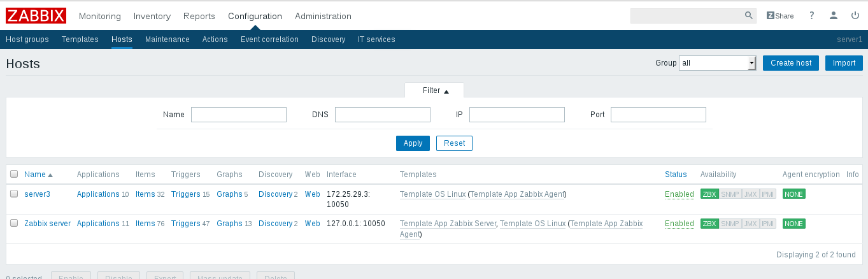Image resolution: width=868 pixels, height=279 pixels.
Task: Select all hosts with the header checkbox
Action: 14,174
